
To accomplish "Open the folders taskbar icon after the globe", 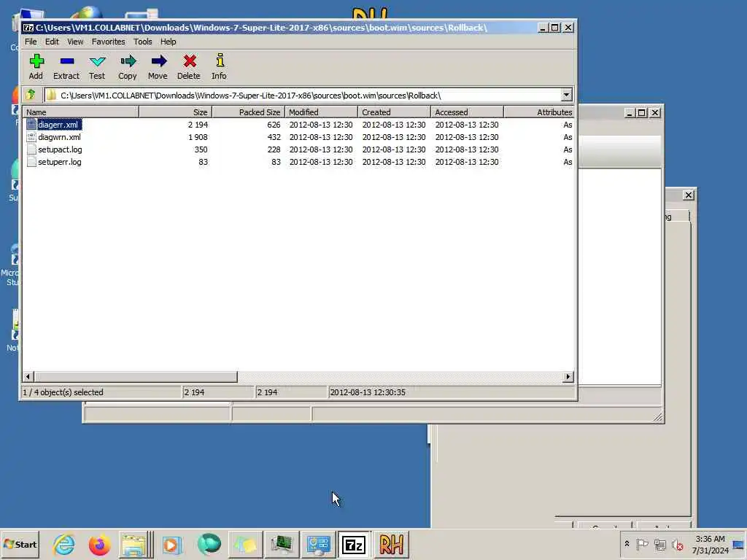I will [245, 544].
